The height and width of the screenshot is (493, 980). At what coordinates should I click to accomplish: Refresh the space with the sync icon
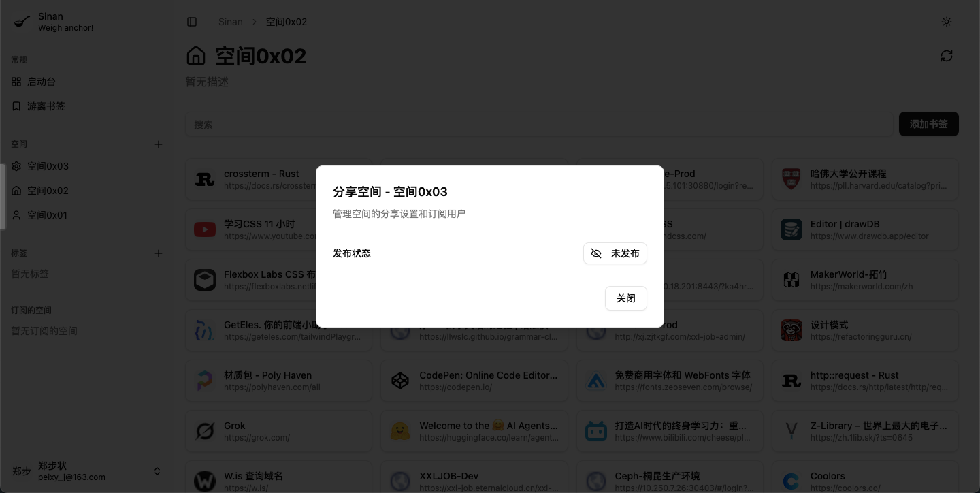pyautogui.click(x=946, y=56)
